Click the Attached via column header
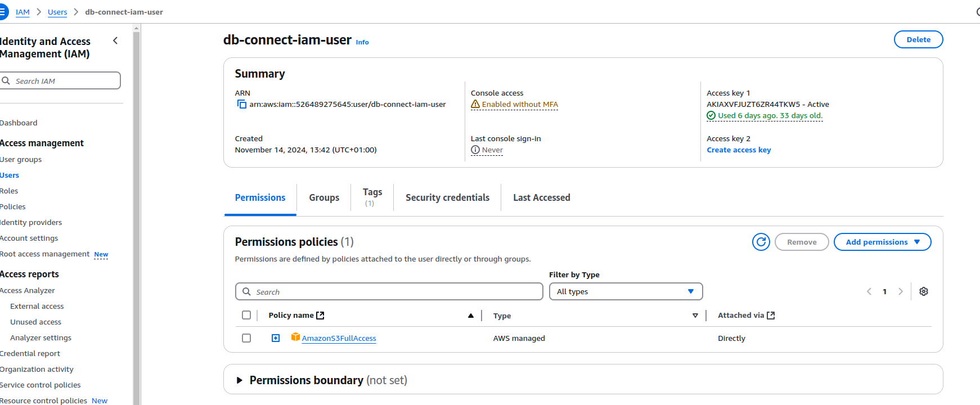The height and width of the screenshot is (405, 980). [741, 315]
